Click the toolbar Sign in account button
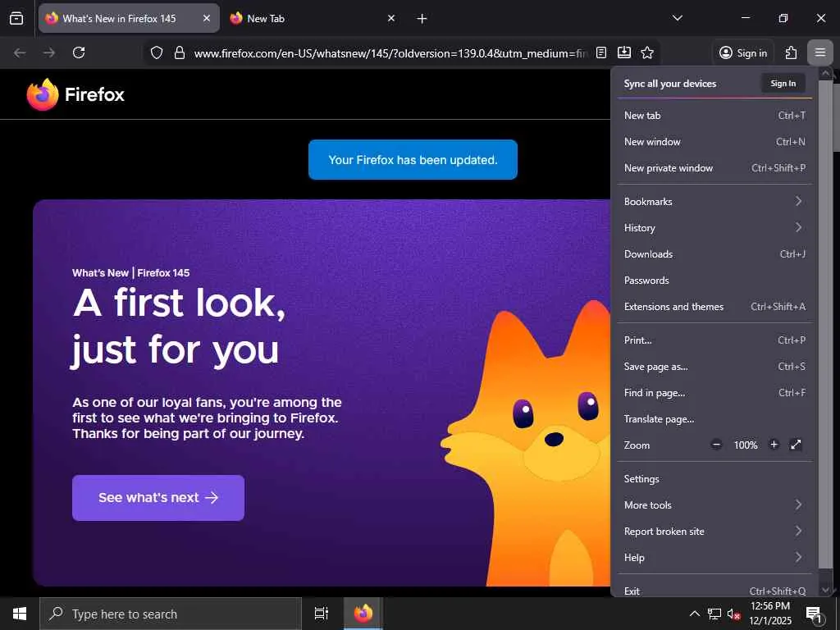Viewport: 840px width, 630px height. point(743,52)
